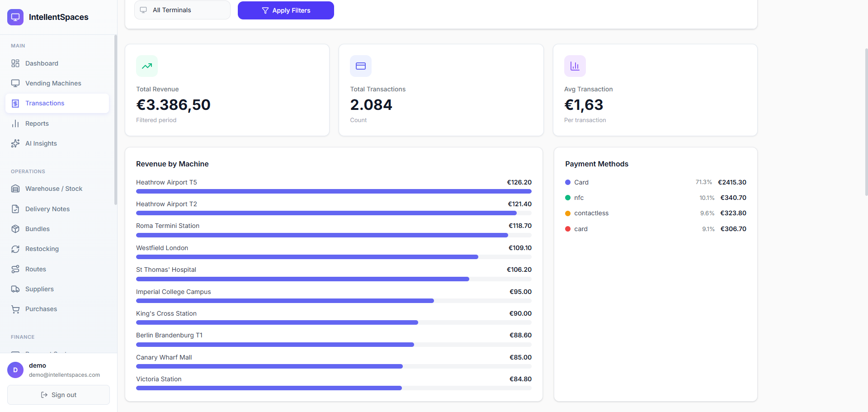Open the Restocking section
Viewport: 868px width, 412px height.
pos(57,249)
